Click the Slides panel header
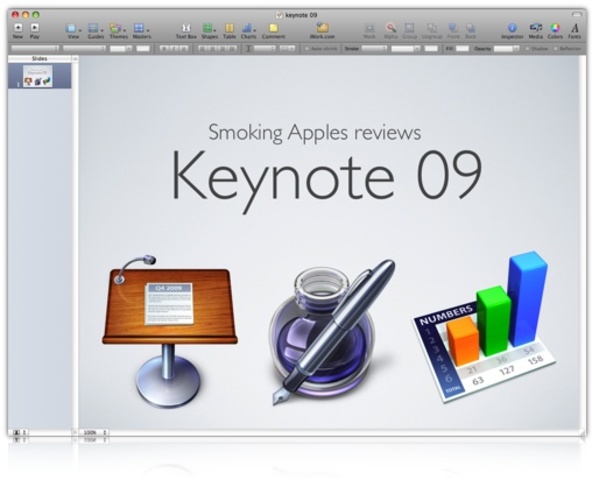The width and height of the screenshot is (592, 480). coord(40,59)
